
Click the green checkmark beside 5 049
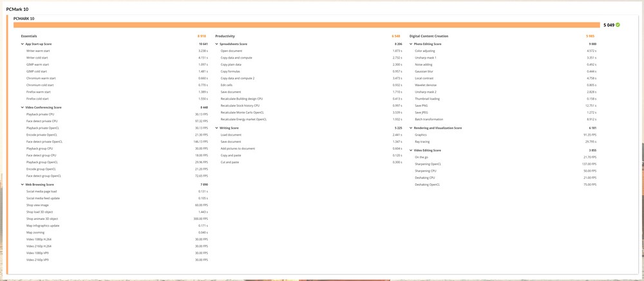618,25
